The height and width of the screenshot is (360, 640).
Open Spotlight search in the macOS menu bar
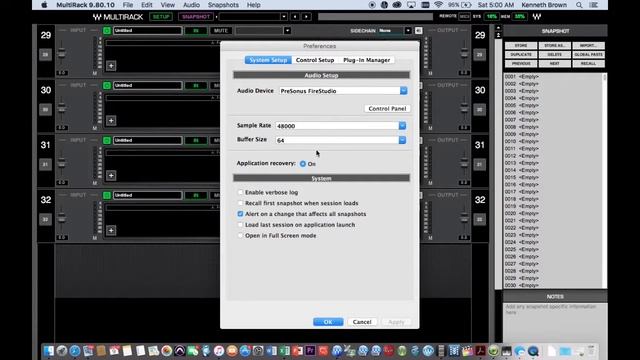[x=579, y=5]
